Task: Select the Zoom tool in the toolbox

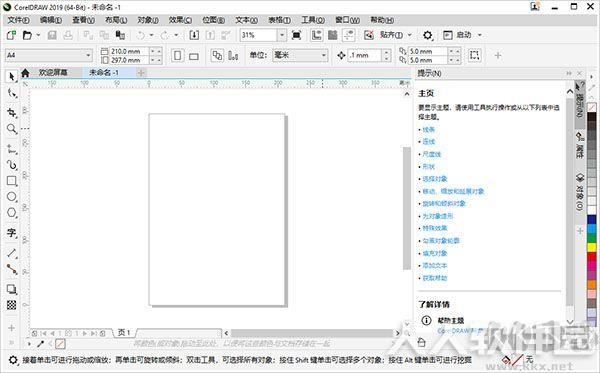Action: [11, 129]
